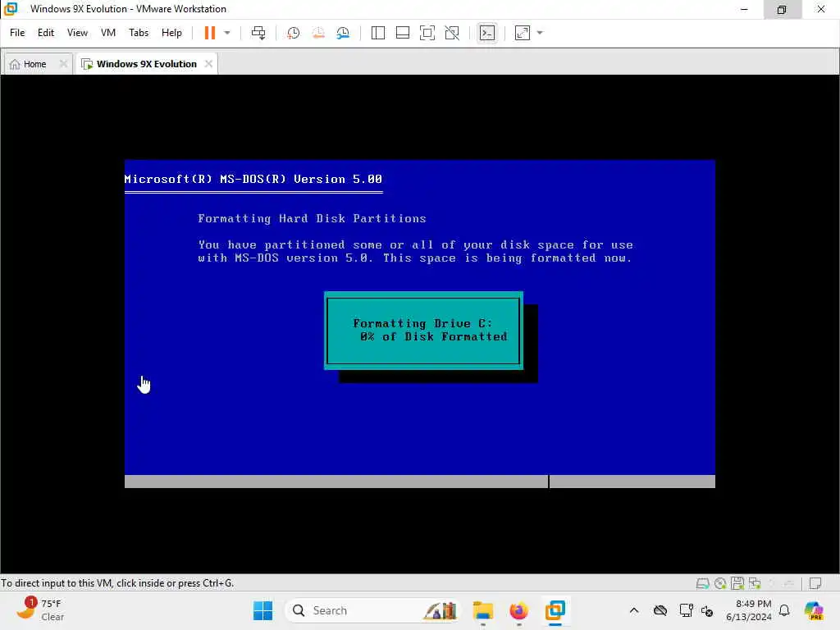
Task: Click the VMware Workstation taskbar icon
Action: (x=555, y=610)
